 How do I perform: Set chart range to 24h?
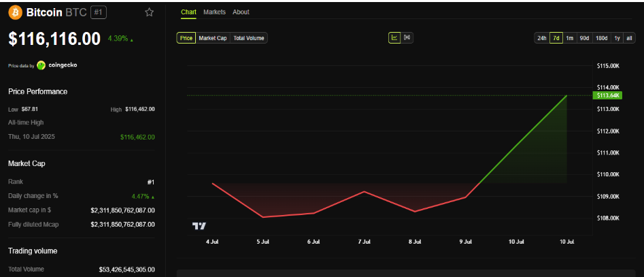[x=542, y=38]
